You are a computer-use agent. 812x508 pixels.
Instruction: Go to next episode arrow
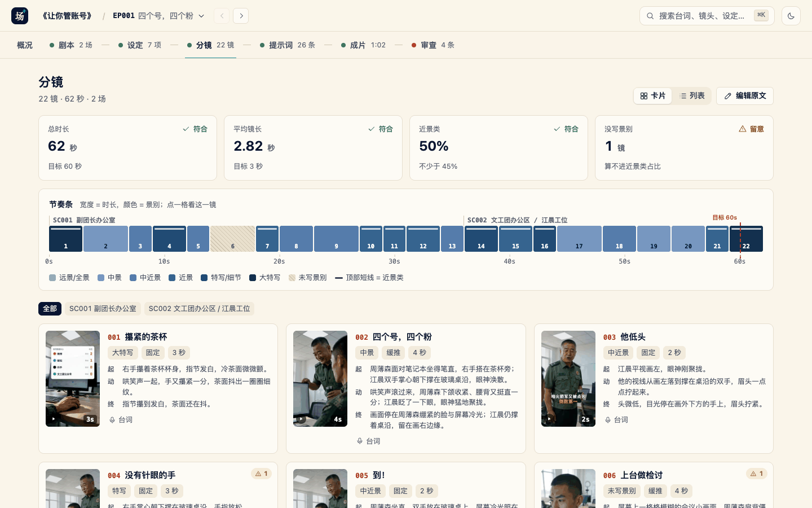pyautogui.click(x=241, y=16)
